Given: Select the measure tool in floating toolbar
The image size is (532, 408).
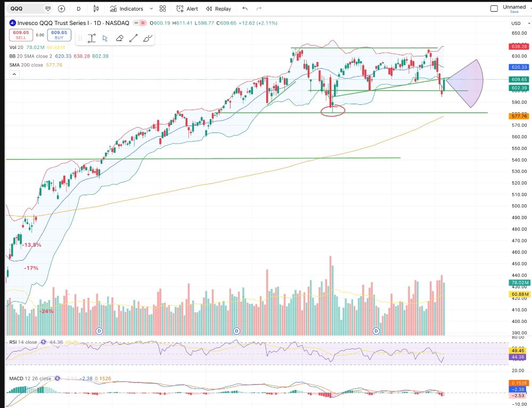Looking at the screenshot, I should (x=92, y=38).
